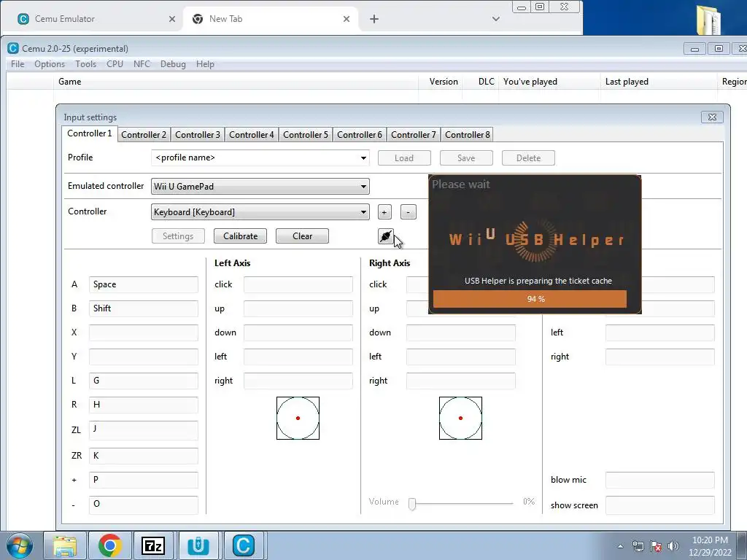Switch to Controller 7 tab
The height and width of the screenshot is (560, 747).
click(x=413, y=135)
